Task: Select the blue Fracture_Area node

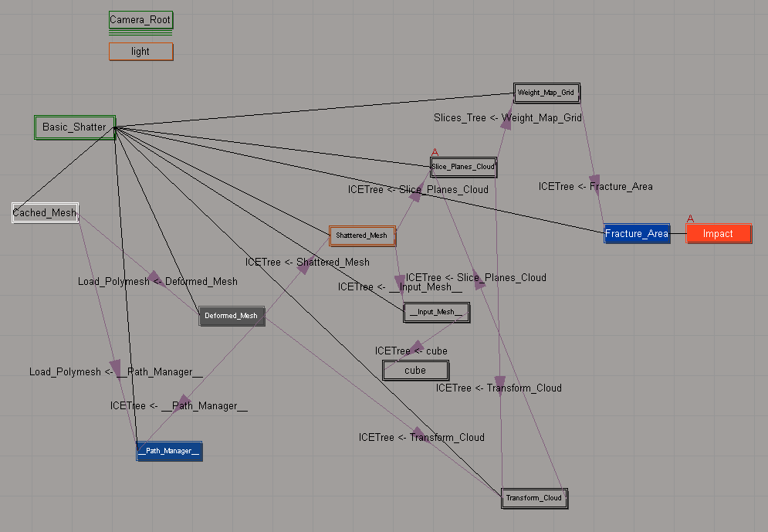Action: 636,234
